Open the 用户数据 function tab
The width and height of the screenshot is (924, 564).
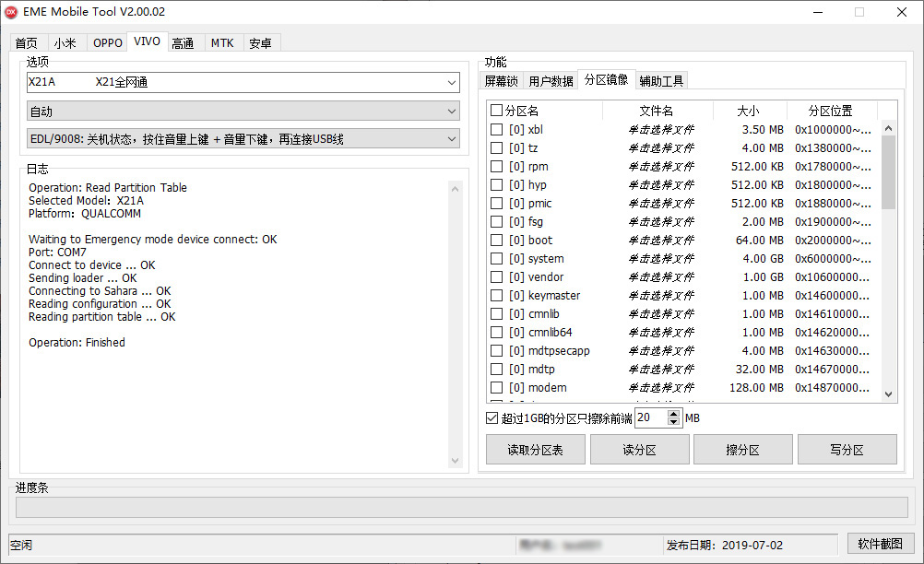coord(551,81)
